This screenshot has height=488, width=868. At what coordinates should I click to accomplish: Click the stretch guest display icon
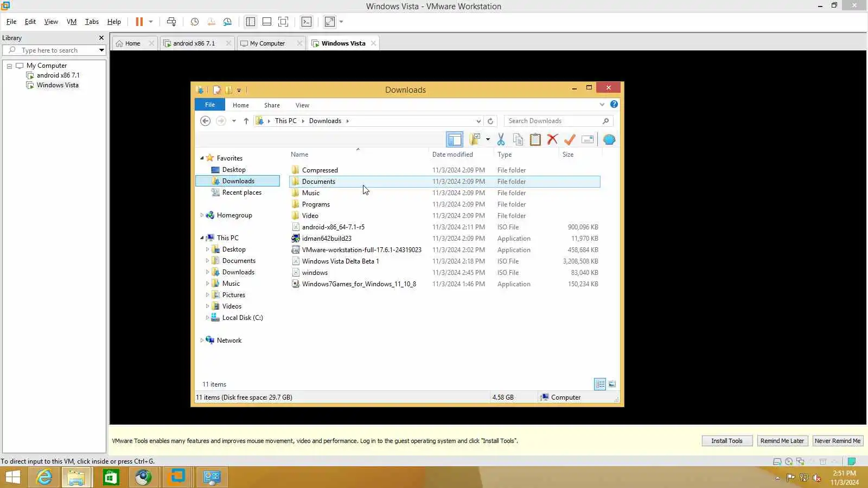(x=330, y=22)
